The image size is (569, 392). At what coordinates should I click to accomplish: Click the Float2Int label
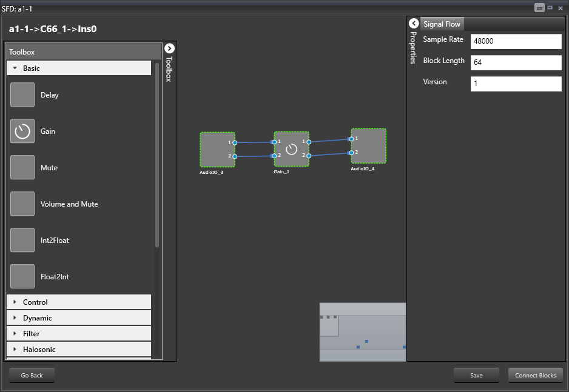coord(55,277)
